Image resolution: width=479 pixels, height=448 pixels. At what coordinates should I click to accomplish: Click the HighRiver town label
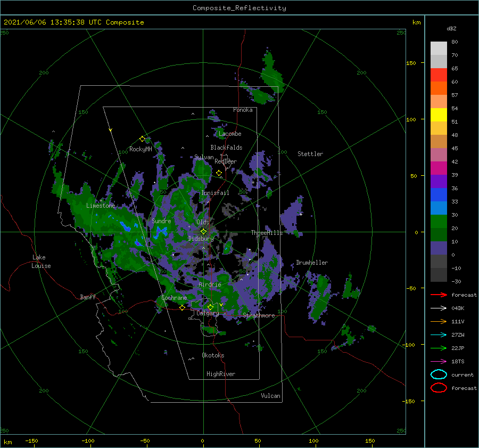click(221, 374)
